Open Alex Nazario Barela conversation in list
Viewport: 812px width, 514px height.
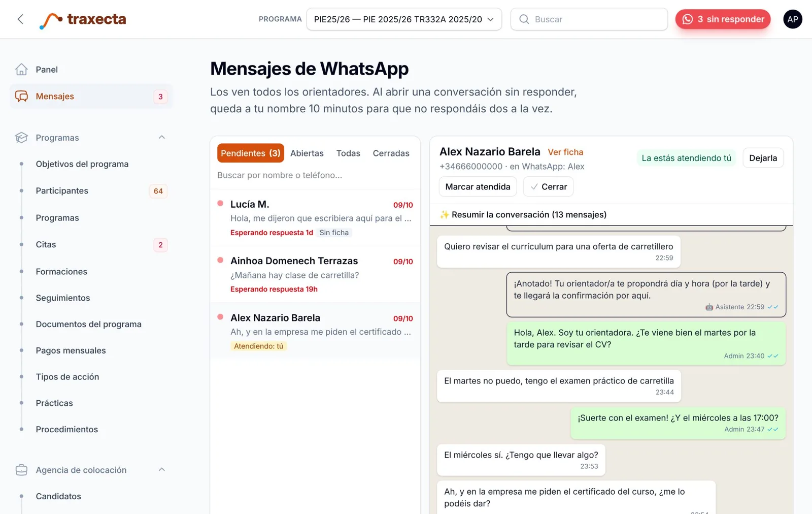click(315, 331)
